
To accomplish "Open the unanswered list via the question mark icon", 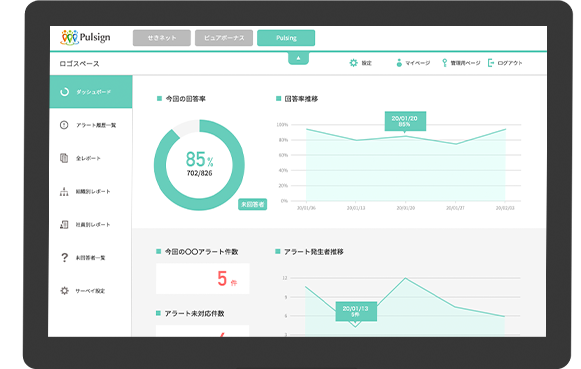I will coord(64,257).
